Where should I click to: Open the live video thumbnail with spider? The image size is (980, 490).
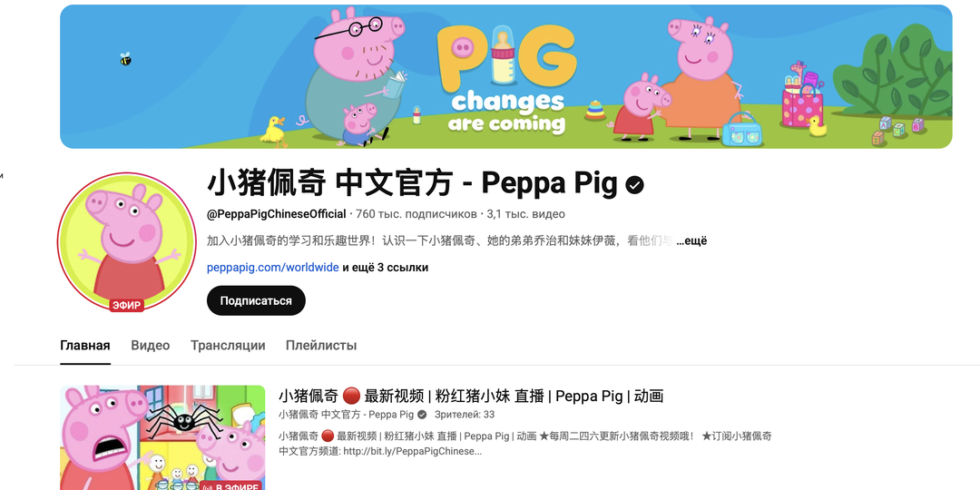pyautogui.click(x=162, y=437)
